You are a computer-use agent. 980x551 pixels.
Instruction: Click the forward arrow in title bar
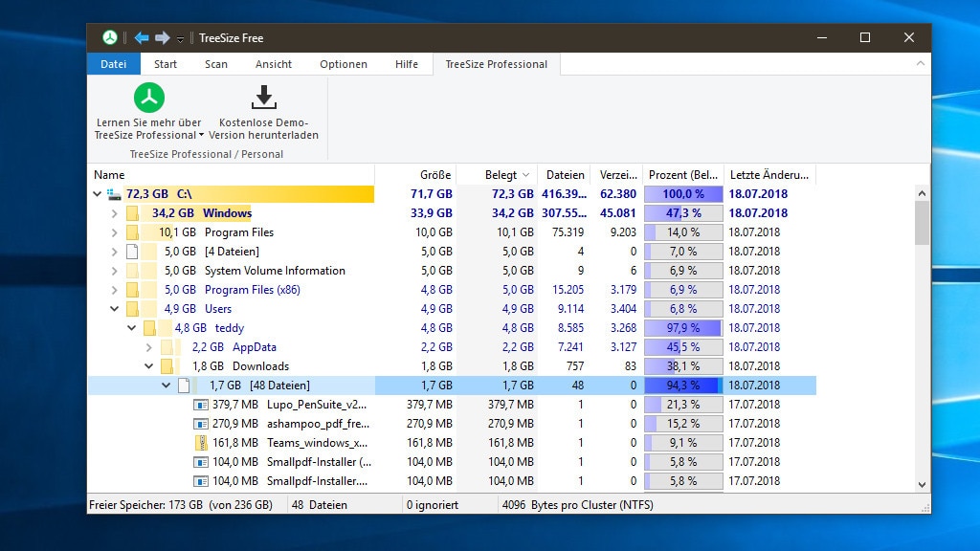[163, 37]
